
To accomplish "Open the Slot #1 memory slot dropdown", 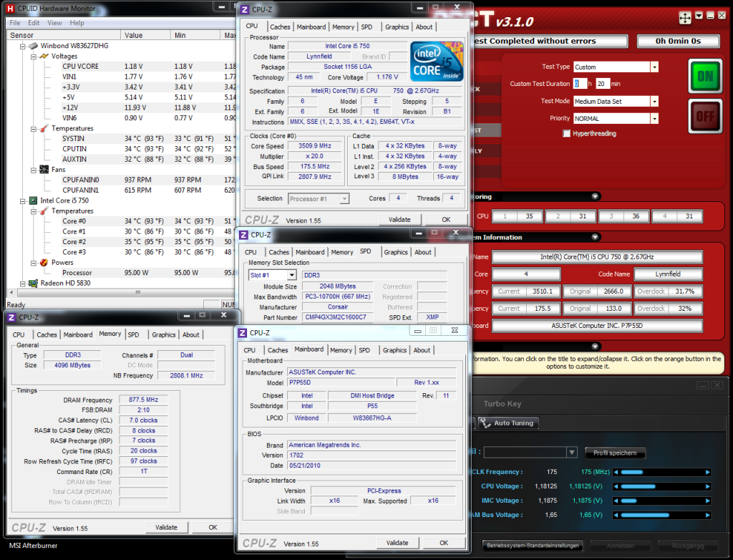I will (291, 275).
